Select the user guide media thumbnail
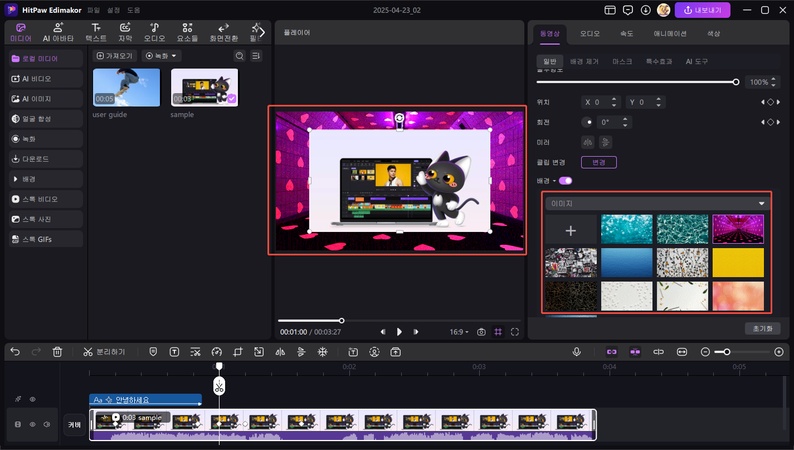 pyautogui.click(x=127, y=88)
